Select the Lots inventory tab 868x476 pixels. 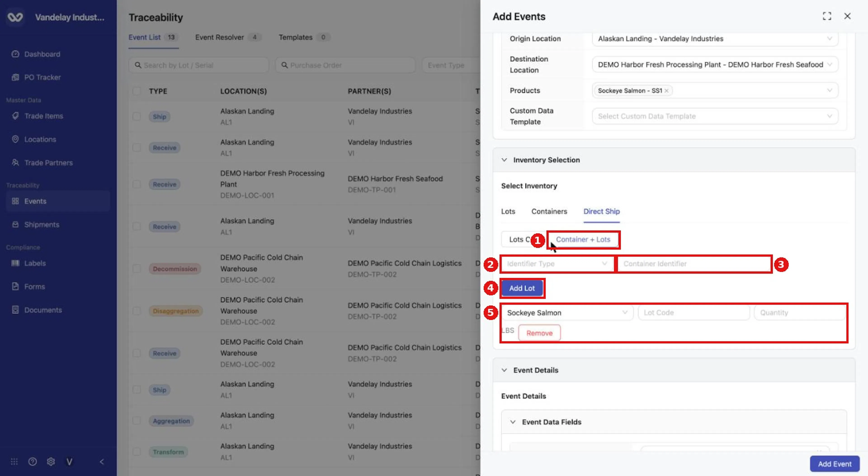tap(508, 211)
